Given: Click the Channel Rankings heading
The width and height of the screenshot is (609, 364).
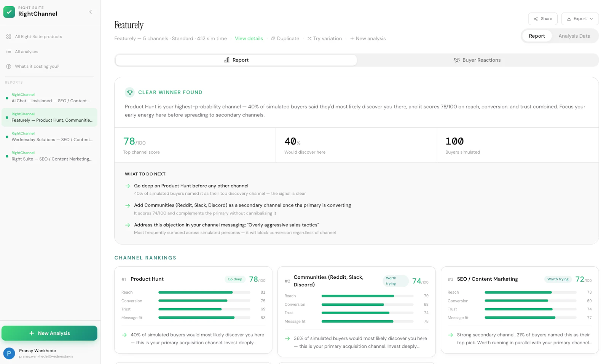Looking at the screenshot, I should click(x=145, y=258).
